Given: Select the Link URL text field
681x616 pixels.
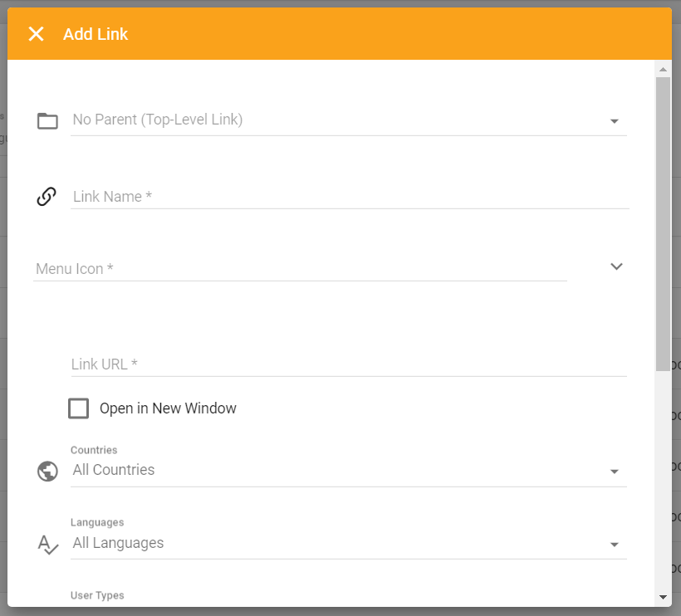Looking at the screenshot, I should click(349, 364).
